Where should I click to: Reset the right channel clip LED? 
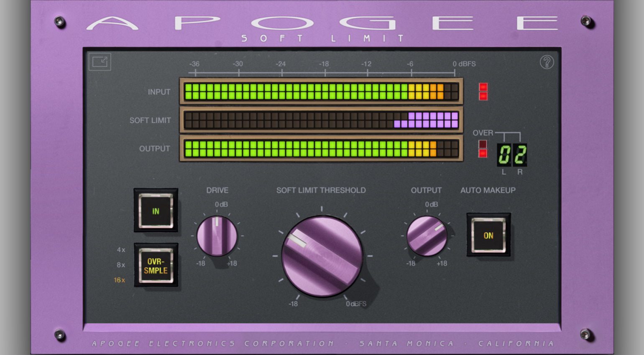click(483, 97)
